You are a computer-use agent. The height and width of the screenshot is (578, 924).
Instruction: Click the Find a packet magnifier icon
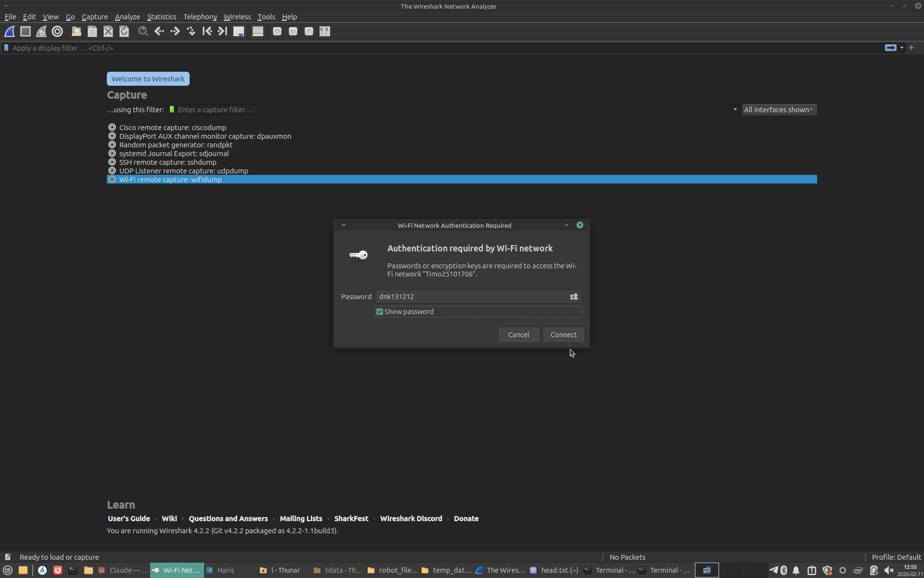coord(143,31)
